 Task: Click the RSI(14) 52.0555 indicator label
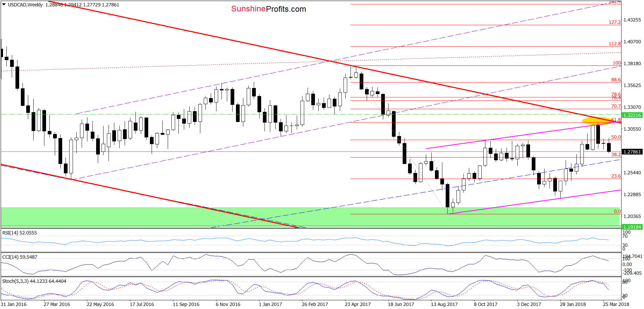[x=19, y=233]
